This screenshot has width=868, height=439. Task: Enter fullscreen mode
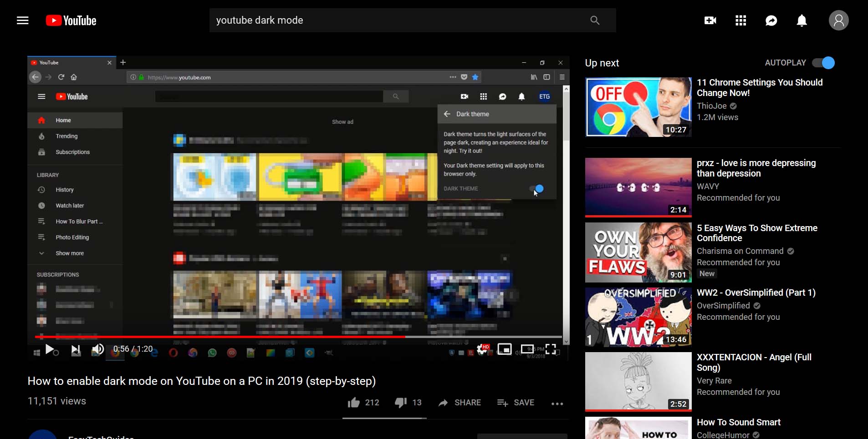click(551, 349)
